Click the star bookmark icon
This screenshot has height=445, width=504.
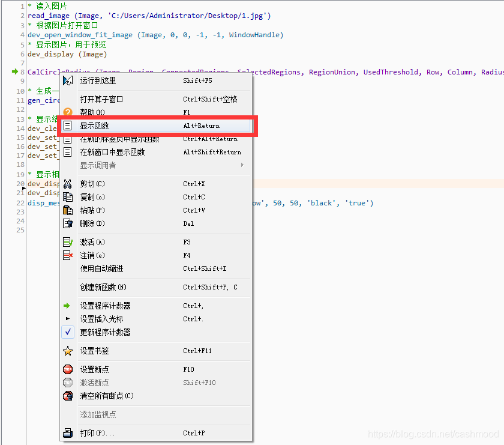67,351
